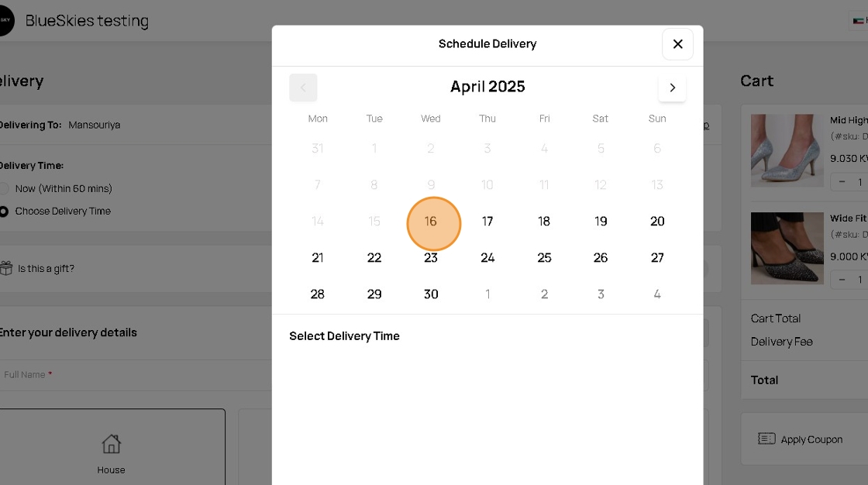Click the Apply Coupon ticket icon
The width and height of the screenshot is (868, 485).
coord(766,439)
